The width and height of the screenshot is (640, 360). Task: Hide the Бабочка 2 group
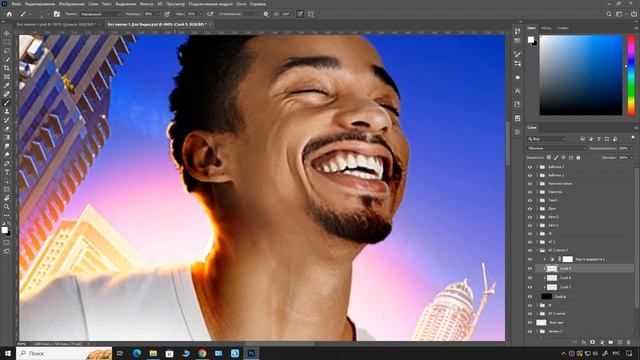click(530, 167)
